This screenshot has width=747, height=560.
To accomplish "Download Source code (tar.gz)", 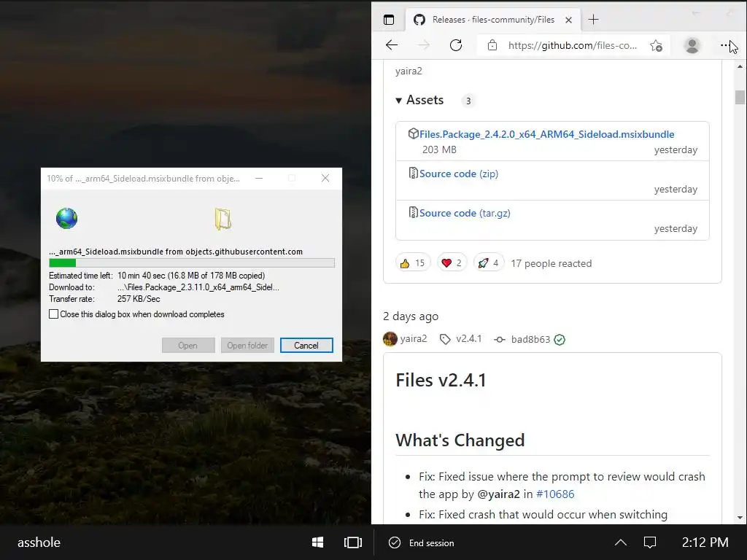I will [465, 214].
